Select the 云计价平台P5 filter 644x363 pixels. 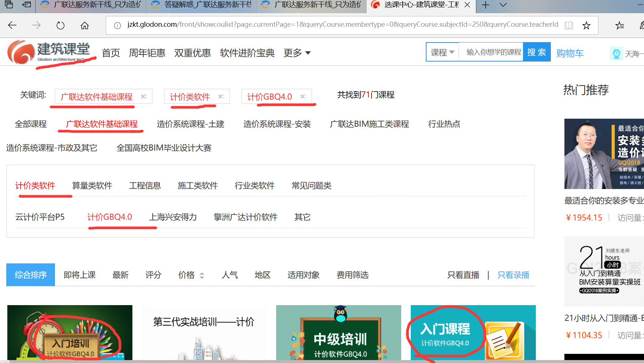click(x=40, y=217)
